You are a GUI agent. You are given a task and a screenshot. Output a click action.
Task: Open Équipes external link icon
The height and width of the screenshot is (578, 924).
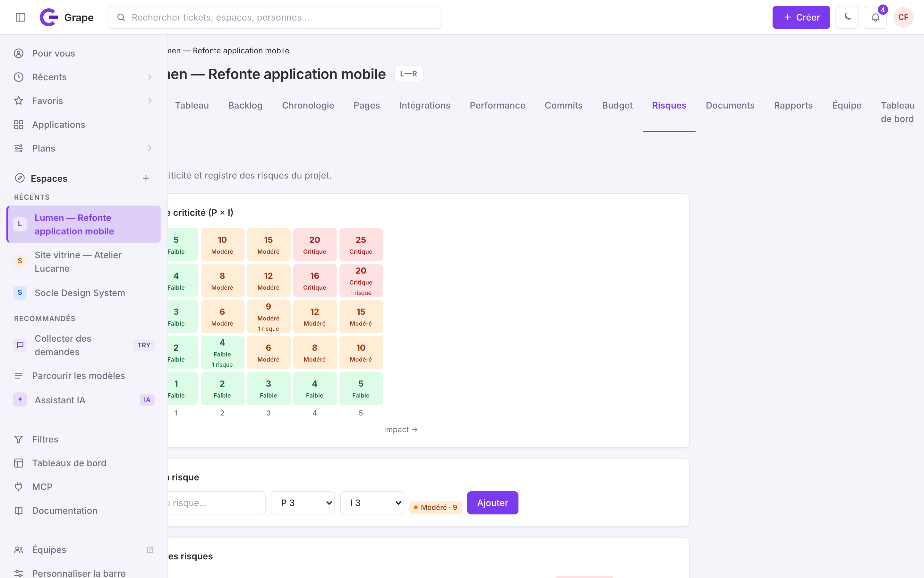[150, 550]
